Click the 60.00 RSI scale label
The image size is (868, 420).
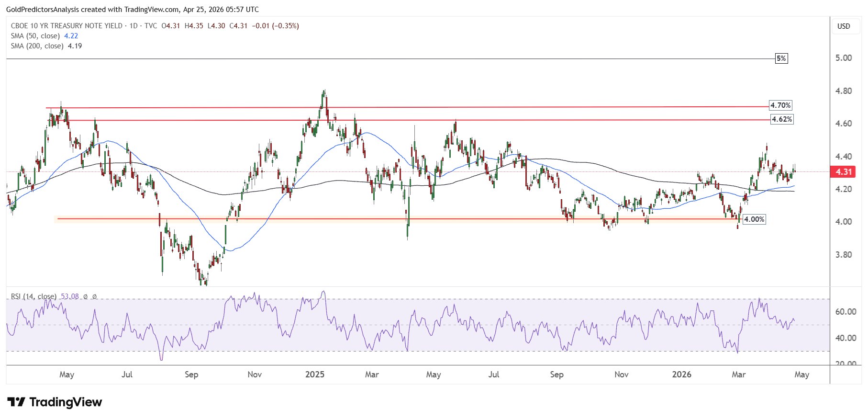(846, 312)
